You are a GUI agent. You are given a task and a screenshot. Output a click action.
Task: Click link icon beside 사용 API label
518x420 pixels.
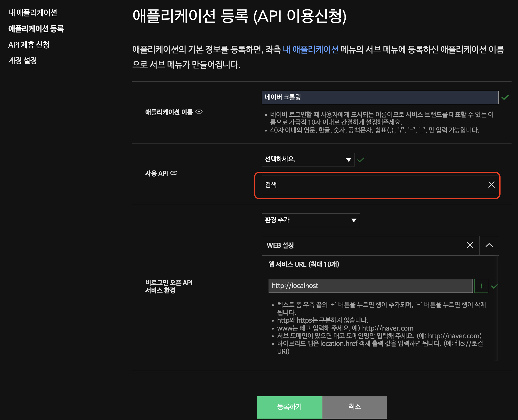(x=174, y=173)
